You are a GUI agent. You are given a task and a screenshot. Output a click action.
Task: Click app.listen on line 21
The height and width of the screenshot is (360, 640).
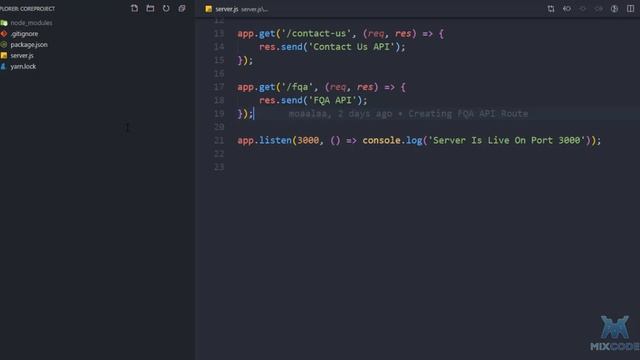point(264,140)
